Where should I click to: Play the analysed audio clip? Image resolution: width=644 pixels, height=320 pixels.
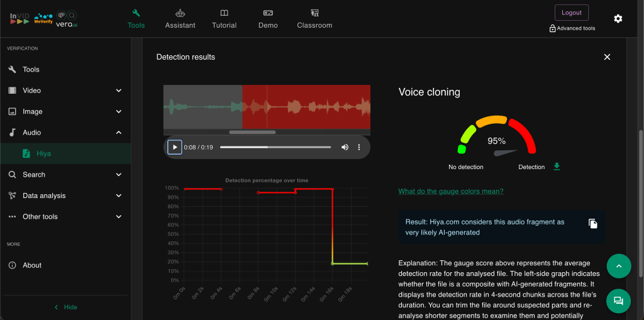click(x=175, y=147)
